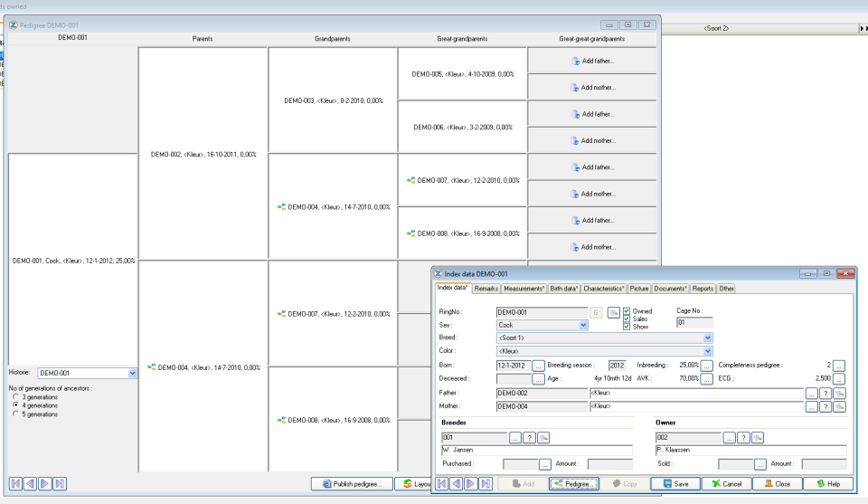Screen dimensions: 868x504
Task: Select DEMO-002 parent cell in pedigree
Action: (x=203, y=154)
